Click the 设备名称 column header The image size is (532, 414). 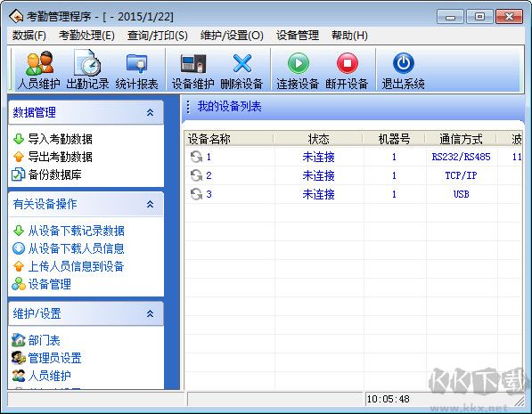pyautogui.click(x=229, y=139)
